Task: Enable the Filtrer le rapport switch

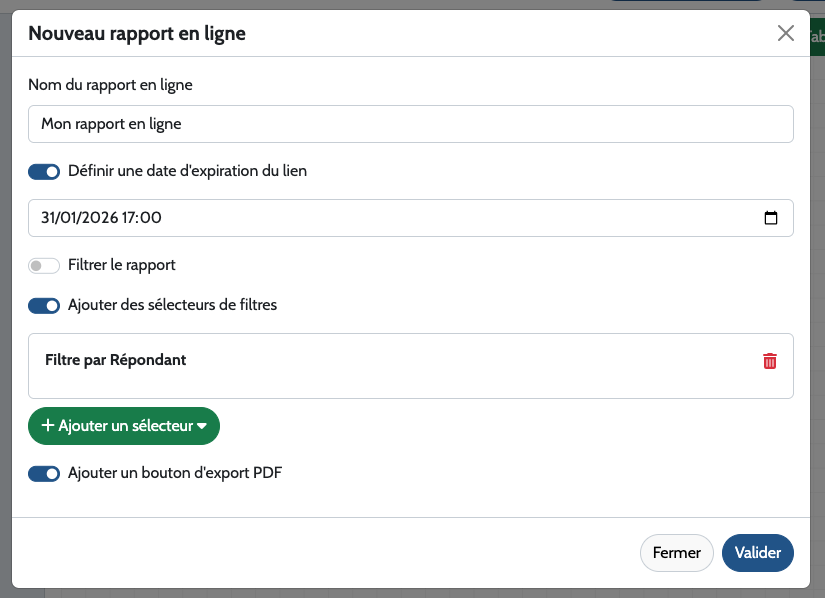Action: pyautogui.click(x=44, y=266)
